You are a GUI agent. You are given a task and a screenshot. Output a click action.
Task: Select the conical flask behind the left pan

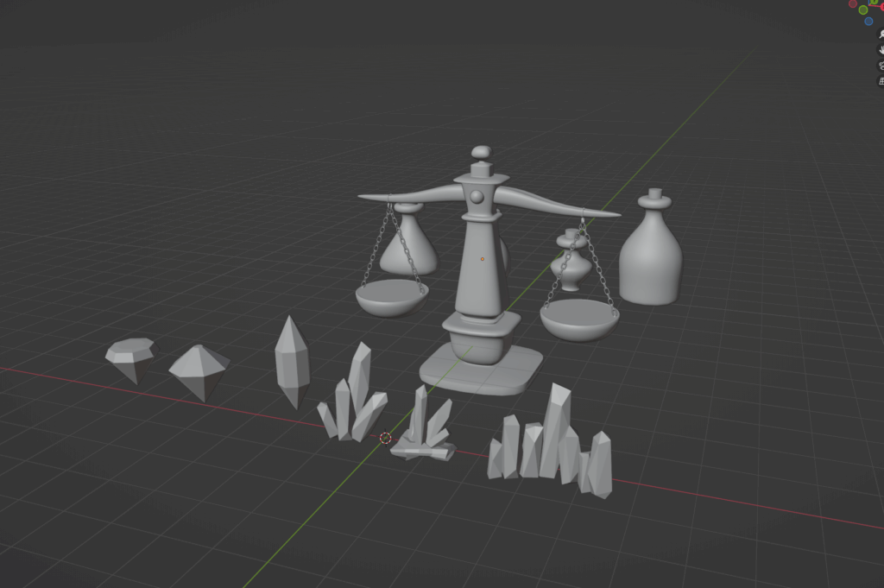(x=408, y=250)
